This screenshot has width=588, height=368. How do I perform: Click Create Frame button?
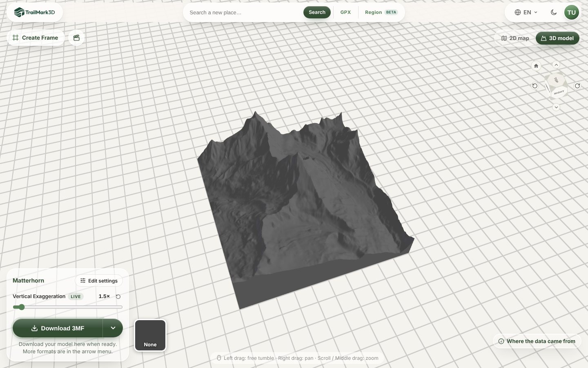tap(36, 38)
